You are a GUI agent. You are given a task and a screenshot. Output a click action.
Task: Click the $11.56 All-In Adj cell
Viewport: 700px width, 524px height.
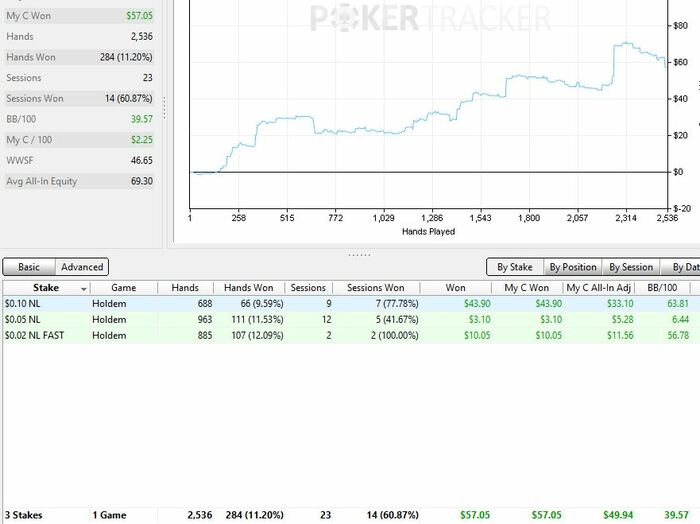(620, 335)
